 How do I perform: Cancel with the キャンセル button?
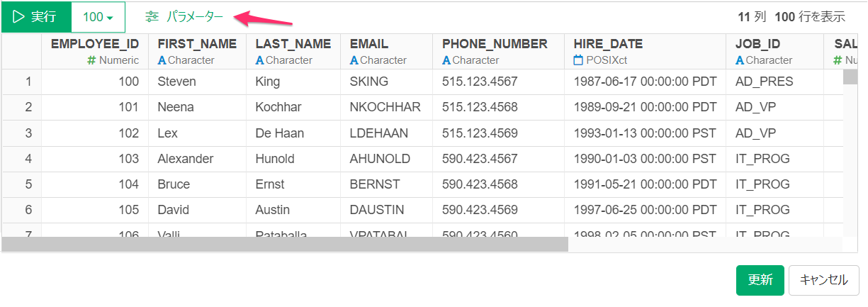824,280
